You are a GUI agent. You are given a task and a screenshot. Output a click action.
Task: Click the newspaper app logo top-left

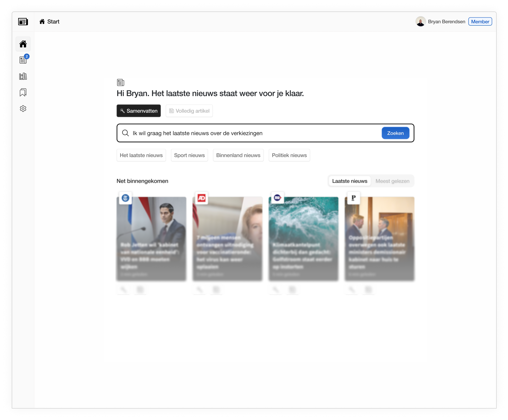tap(23, 22)
